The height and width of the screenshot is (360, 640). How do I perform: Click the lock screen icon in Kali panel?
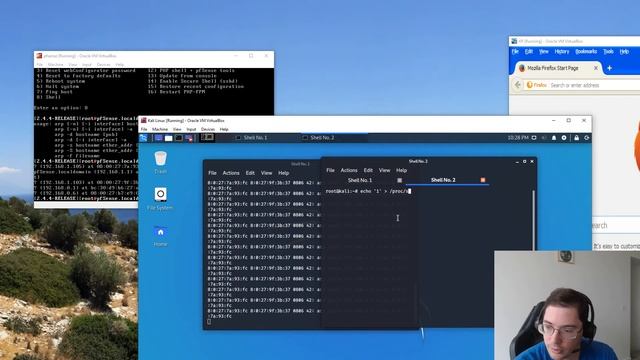coord(576,138)
